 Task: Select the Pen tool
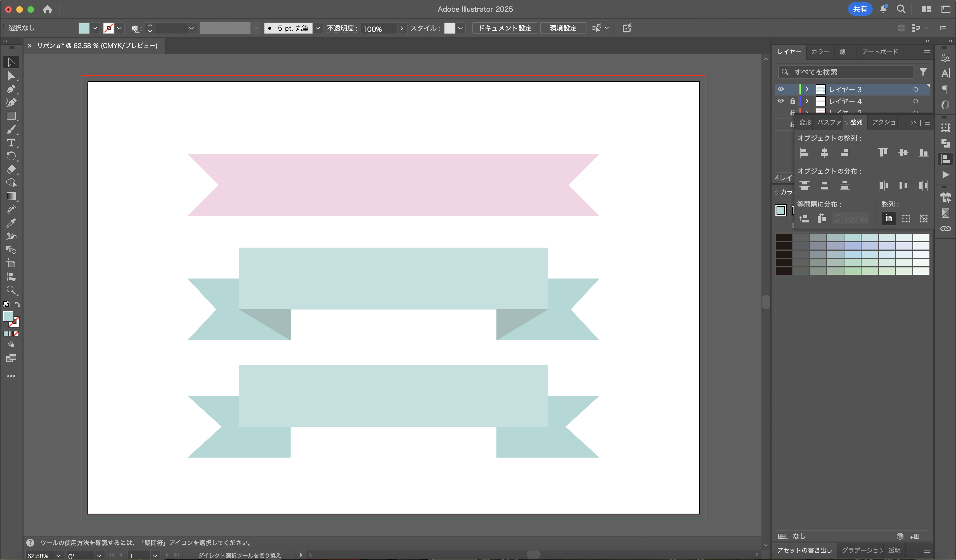coord(11,89)
